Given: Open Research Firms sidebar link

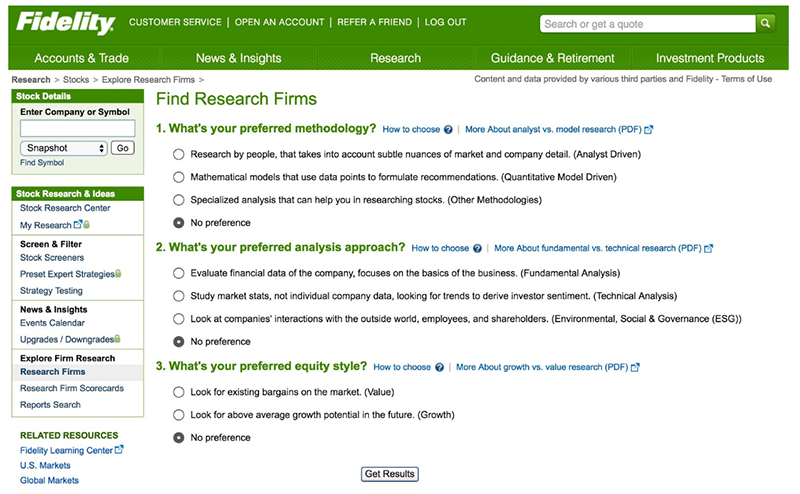Looking at the screenshot, I should tap(53, 372).
